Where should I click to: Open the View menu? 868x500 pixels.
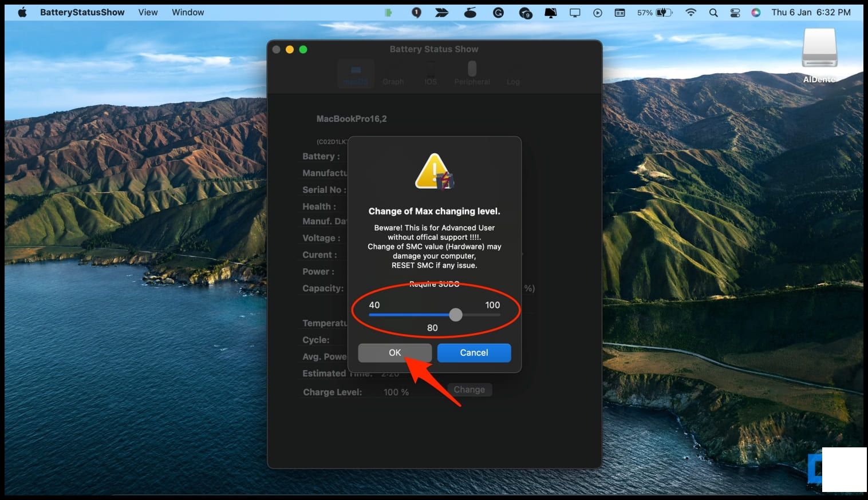(x=148, y=12)
